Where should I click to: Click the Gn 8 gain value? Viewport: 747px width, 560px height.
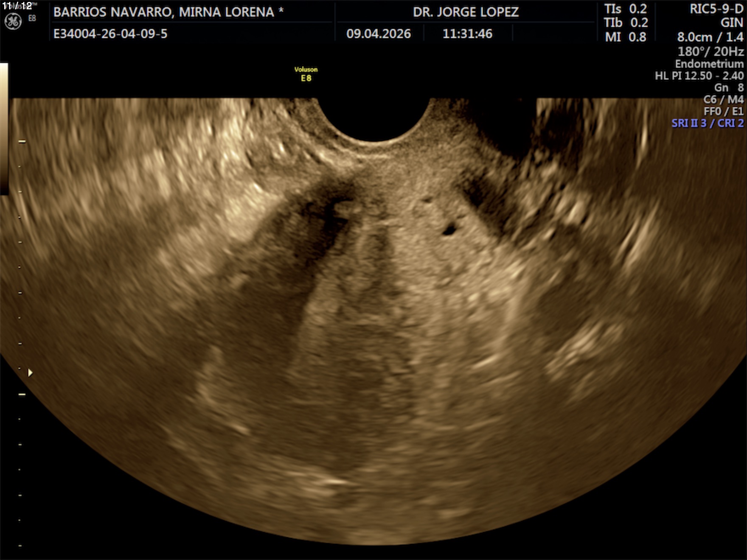pyautogui.click(x=729, y=88)
